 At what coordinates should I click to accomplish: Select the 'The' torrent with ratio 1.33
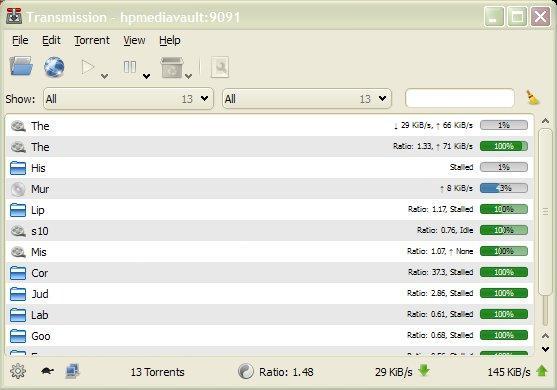tap(270, 147)
